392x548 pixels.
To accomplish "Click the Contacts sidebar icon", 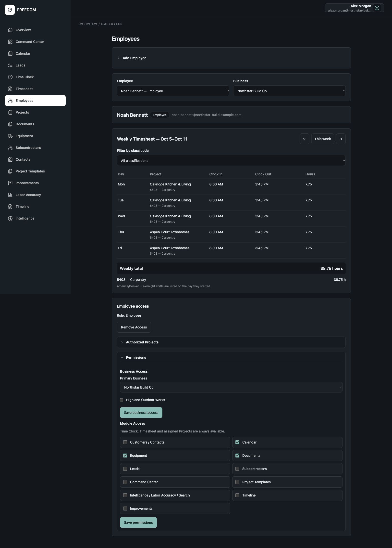I will point(10,159).
